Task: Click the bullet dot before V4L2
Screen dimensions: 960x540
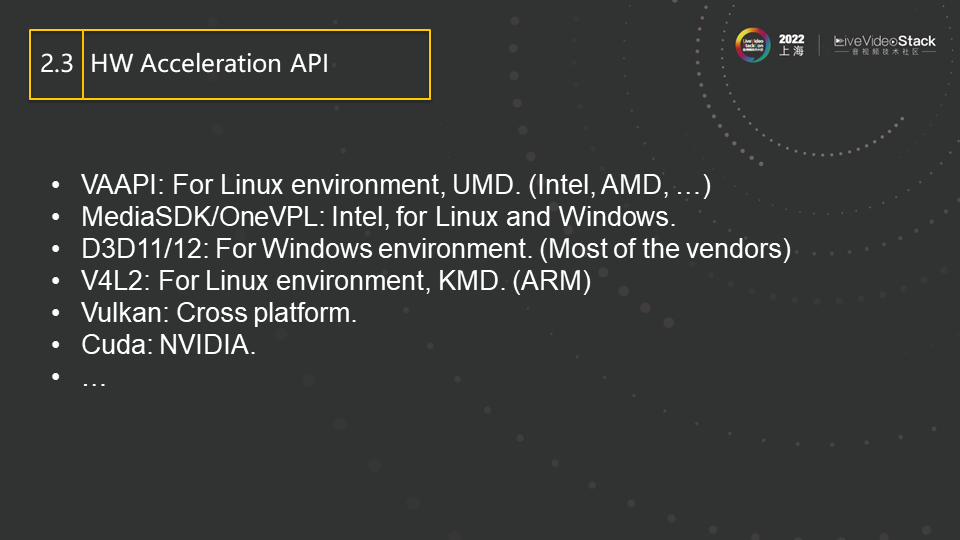Action: (x=56, y=282)
